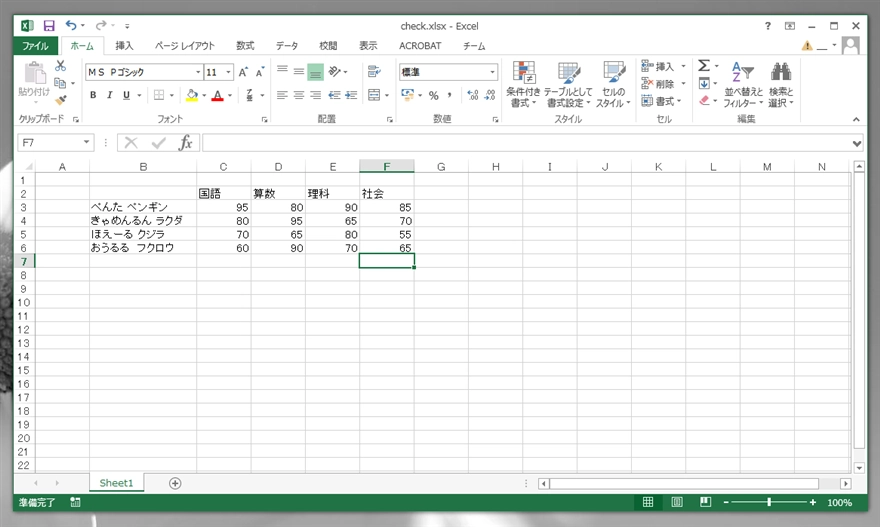
Task: Decrease decimal places
Action: click(490, 95)
